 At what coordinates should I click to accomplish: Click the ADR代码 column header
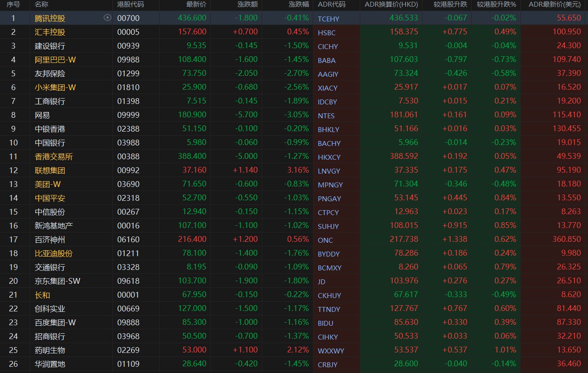point(332,4)
